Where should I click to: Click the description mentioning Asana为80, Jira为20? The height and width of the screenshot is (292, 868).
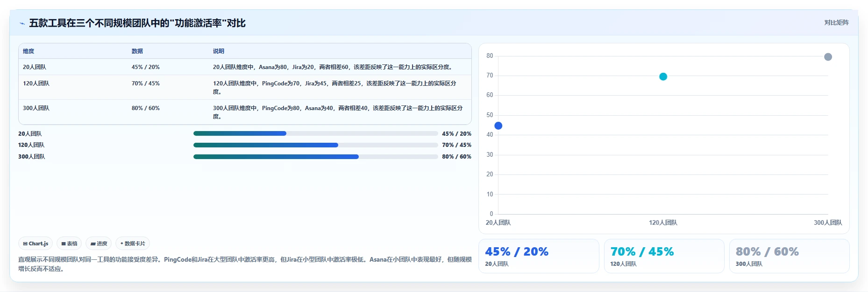pos(333,67)
